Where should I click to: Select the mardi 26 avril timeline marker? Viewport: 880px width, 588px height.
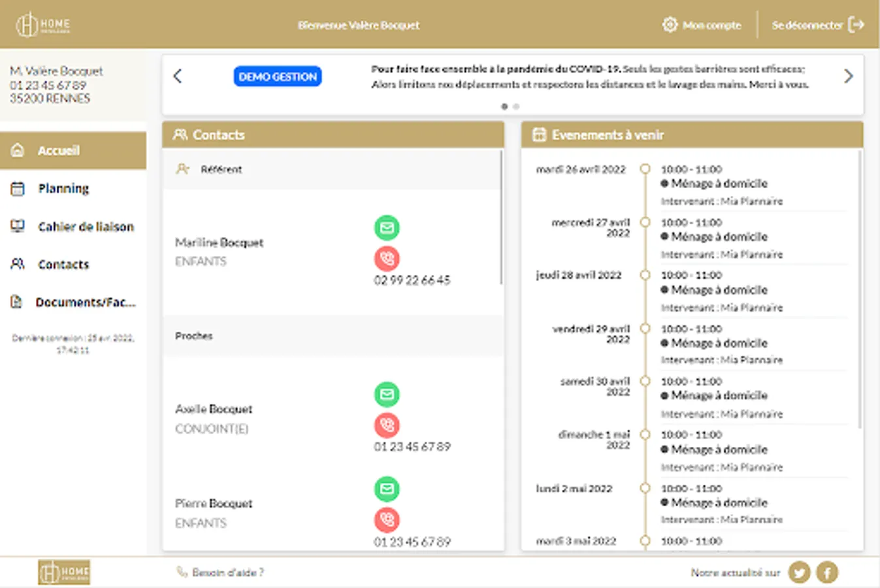click(645, 169)
